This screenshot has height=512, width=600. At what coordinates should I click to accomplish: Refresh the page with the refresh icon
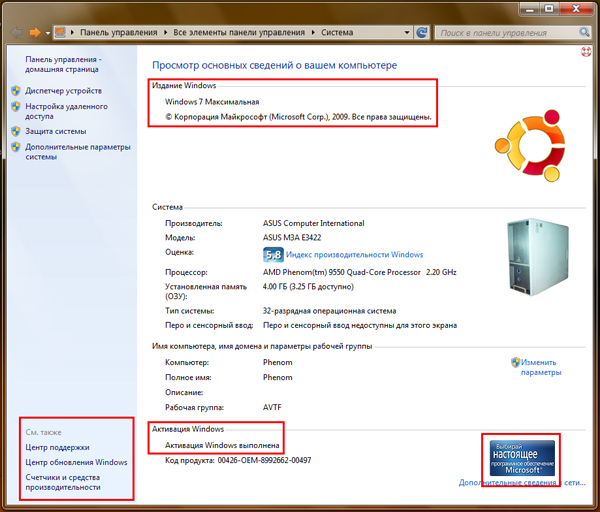click(422, 33)
